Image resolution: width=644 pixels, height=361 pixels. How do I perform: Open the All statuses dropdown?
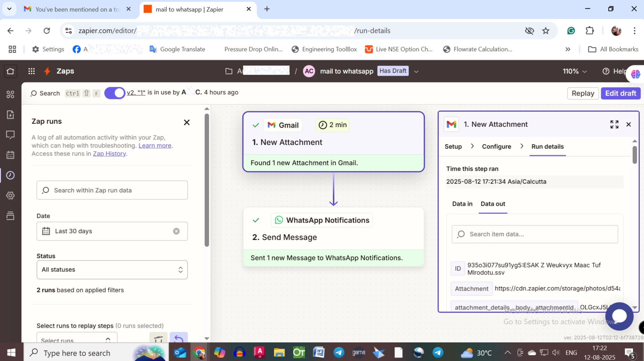pyautogui.click(x=112, y=270)
